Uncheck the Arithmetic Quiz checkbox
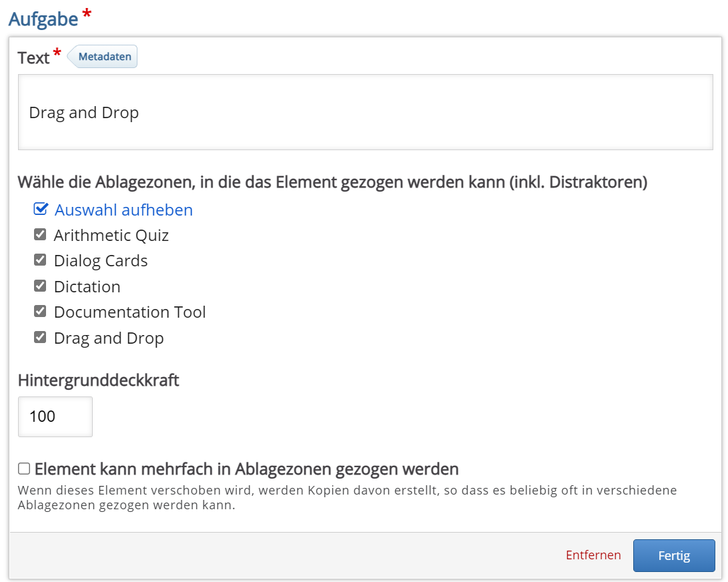The height and width of the screenshot is (582, 728). [40, 235]
